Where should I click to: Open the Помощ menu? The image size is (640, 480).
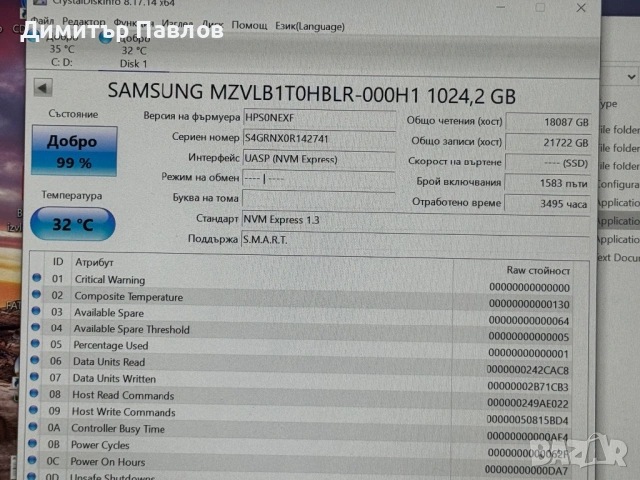(249, 25)
